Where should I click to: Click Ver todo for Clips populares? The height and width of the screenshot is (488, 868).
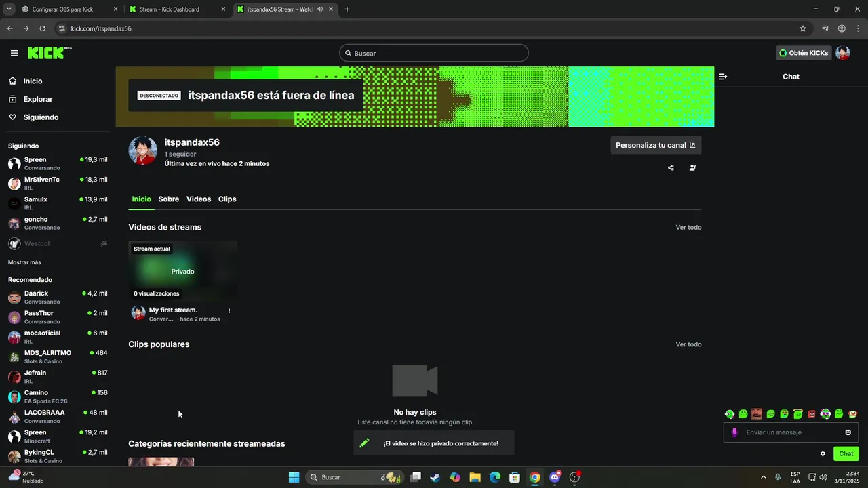pos(688,344)
